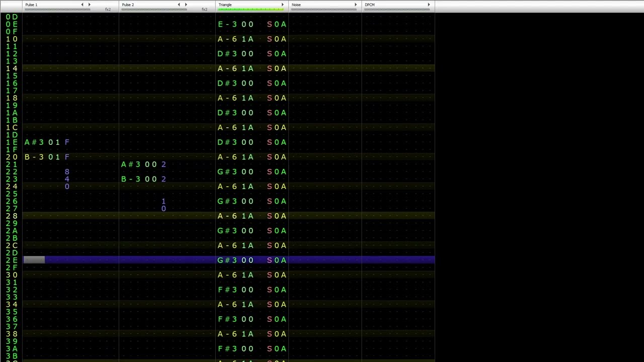Select the A#3 note in Pulse 2 row 21
Image resolution: width=644 pixels, height=362 pixels.
(x=130, y=164)
